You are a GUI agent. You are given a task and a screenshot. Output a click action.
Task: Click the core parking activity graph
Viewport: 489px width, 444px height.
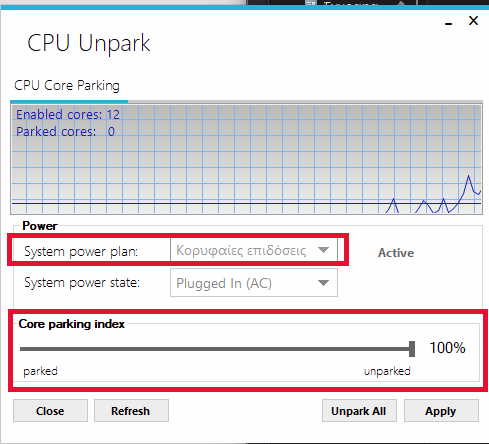(x=246, y=159)
